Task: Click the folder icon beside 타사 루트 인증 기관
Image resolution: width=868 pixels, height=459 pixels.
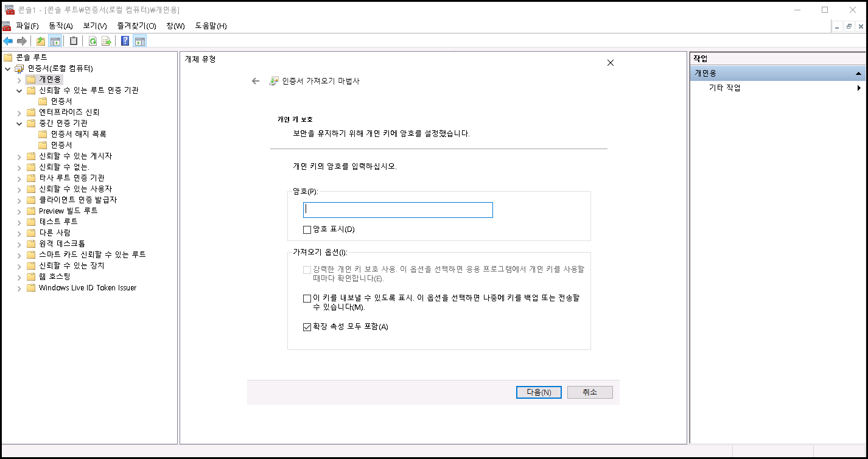Action: [x=31, y=178]
